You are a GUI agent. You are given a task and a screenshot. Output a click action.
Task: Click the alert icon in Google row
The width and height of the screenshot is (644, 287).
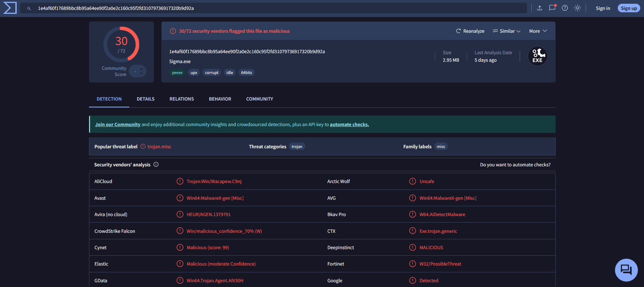pyautogui.click(x=412, y=281)
